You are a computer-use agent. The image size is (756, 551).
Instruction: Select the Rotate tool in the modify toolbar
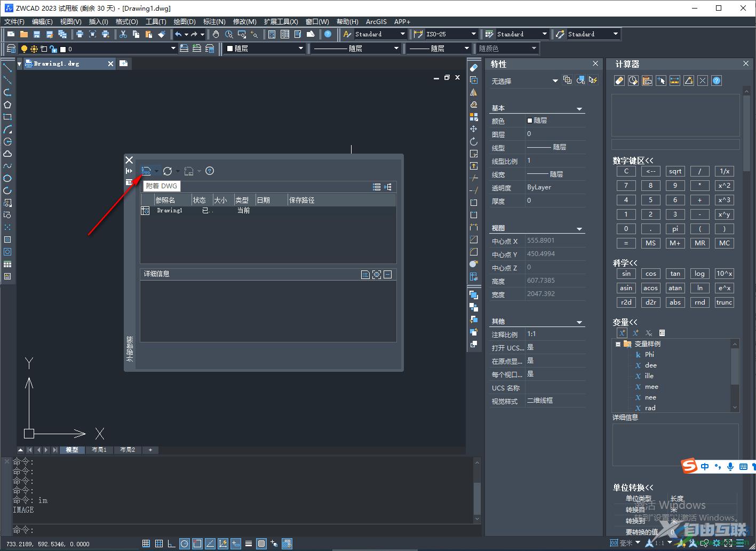pos(473,141)
